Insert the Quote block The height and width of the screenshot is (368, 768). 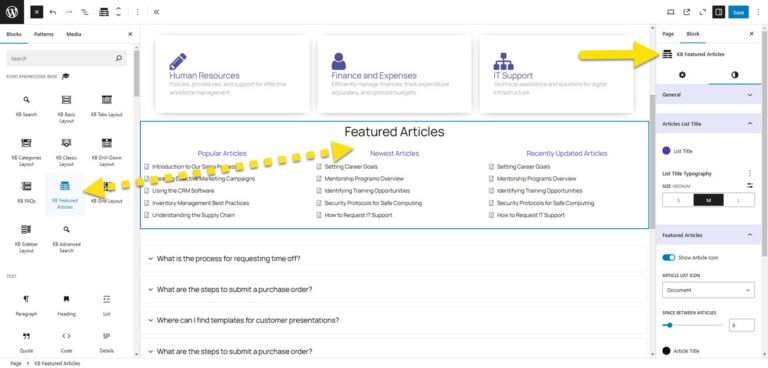pyautogui.click(x=26, y=342)
